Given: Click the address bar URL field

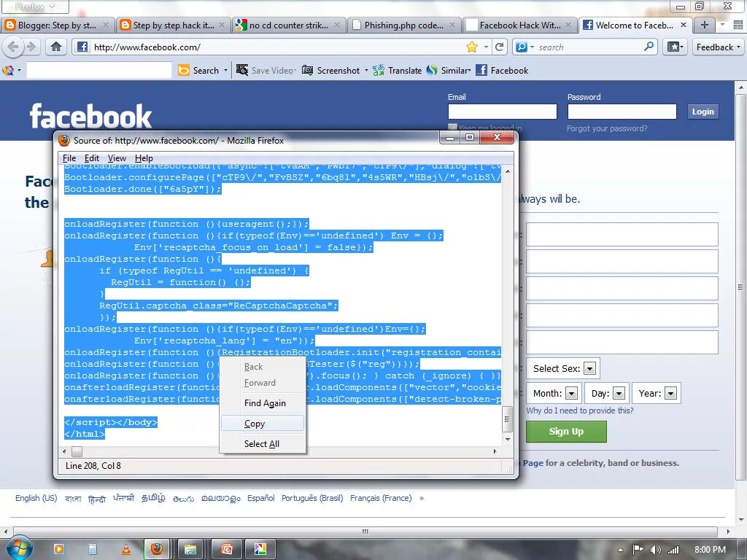Looking at the screenshot, I should tap(276, 47).
